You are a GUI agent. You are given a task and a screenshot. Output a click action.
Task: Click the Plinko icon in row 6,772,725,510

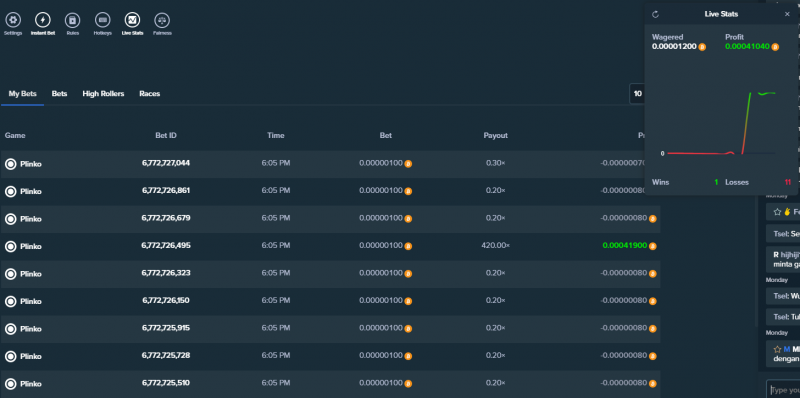pos(10,384)
